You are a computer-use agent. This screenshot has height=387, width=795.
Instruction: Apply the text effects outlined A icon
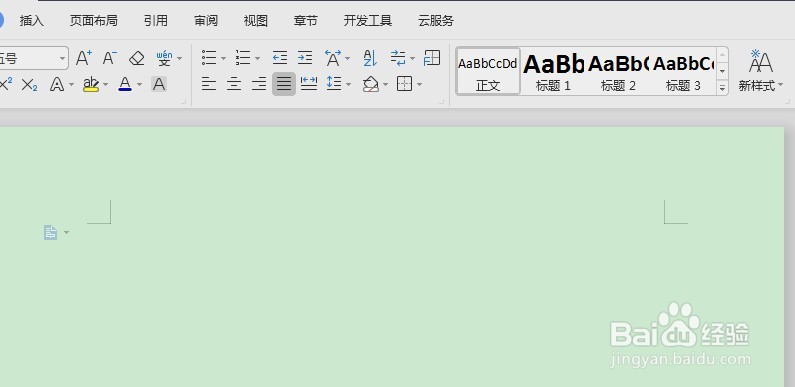click(x=57, y=84)
